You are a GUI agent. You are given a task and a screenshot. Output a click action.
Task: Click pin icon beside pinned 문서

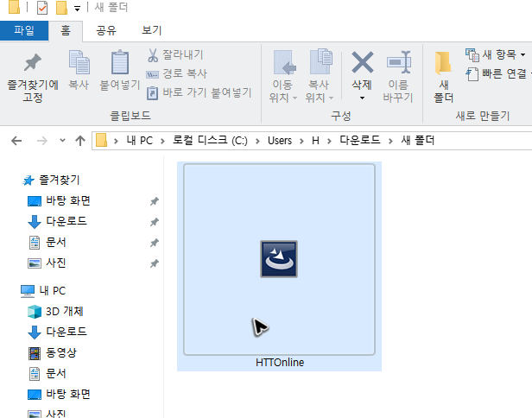[x=155, y=243]
